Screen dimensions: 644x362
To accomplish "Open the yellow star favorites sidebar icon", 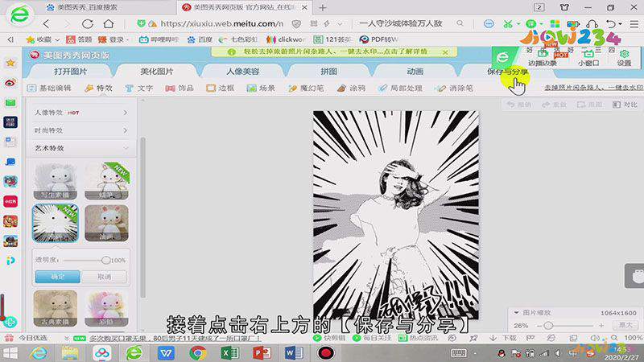I will 10,63.
